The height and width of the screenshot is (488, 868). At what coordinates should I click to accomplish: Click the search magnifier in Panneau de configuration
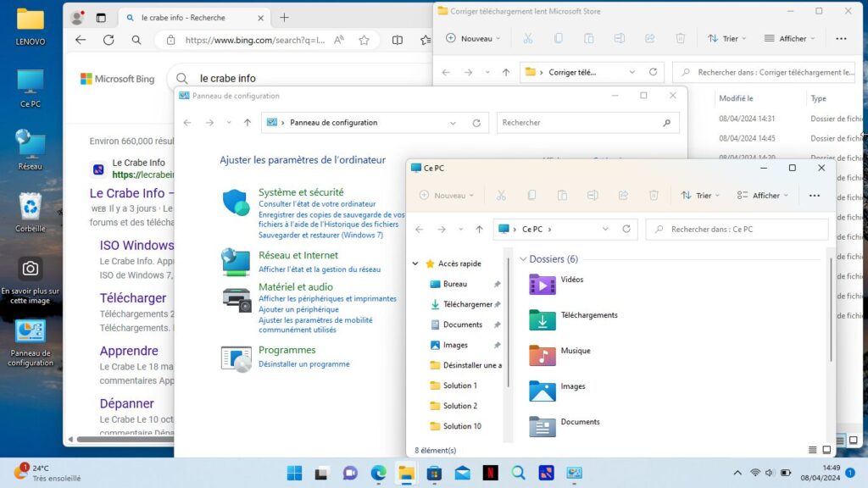point(667,123)
